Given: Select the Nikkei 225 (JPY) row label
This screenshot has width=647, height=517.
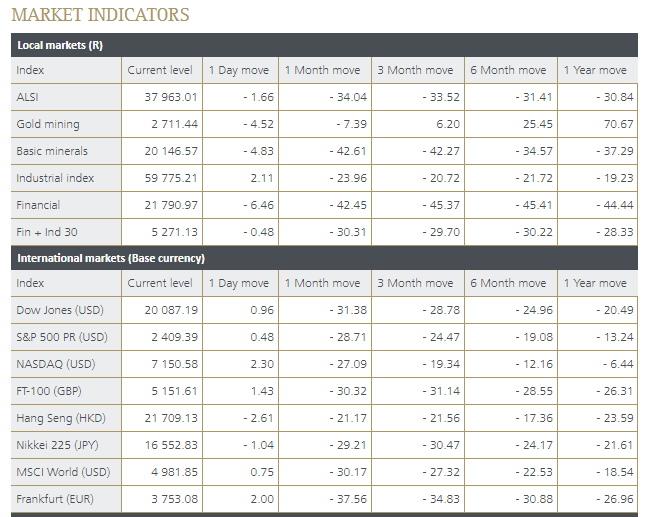Looking at the screenshot, I should tap(60, 445).
